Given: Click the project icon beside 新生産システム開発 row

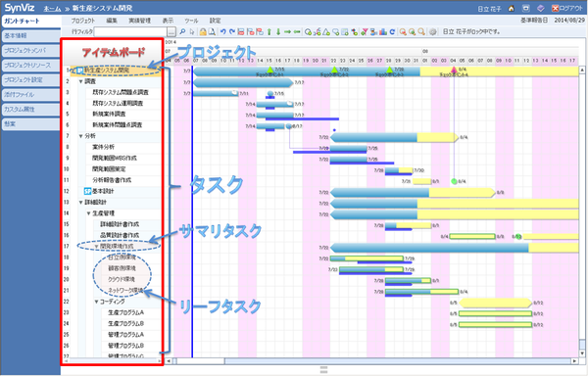Looking at the screenshot, I should 79,70.
